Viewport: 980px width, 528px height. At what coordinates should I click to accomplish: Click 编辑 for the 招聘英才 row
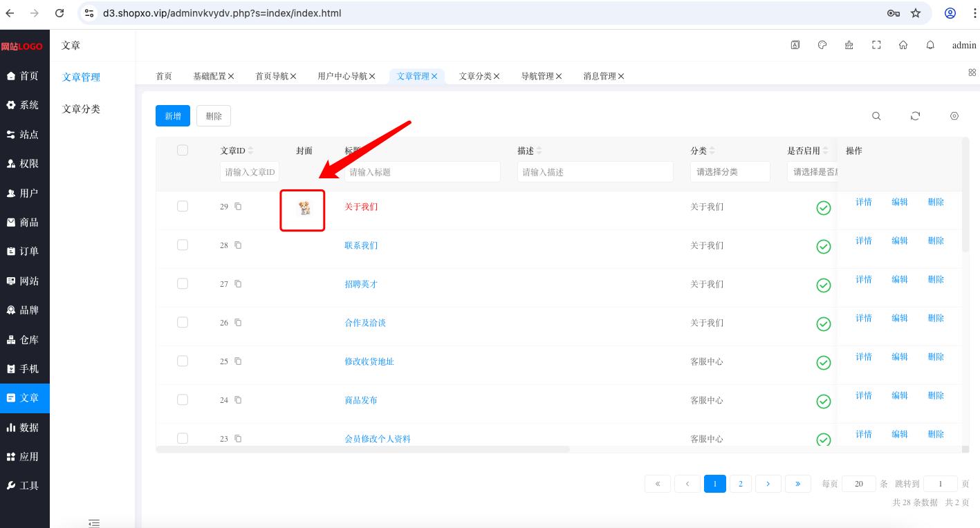900,279
